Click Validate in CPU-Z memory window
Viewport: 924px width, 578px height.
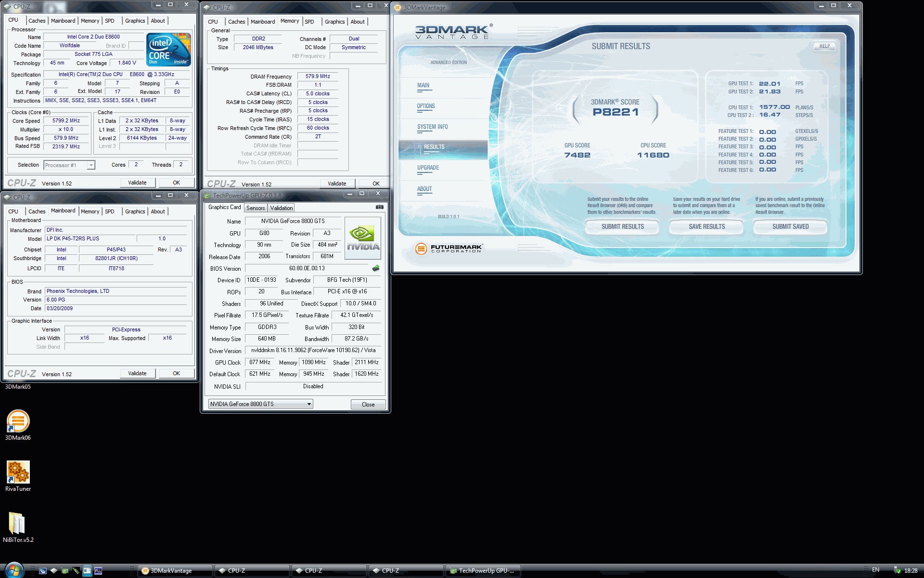point(337,184)
